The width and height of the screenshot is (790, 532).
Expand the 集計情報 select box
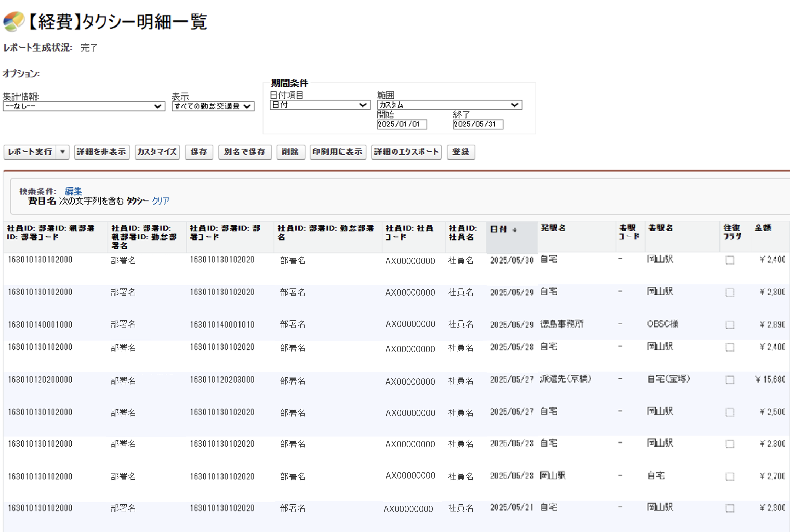pyautogui.click(x=84, y=106)
